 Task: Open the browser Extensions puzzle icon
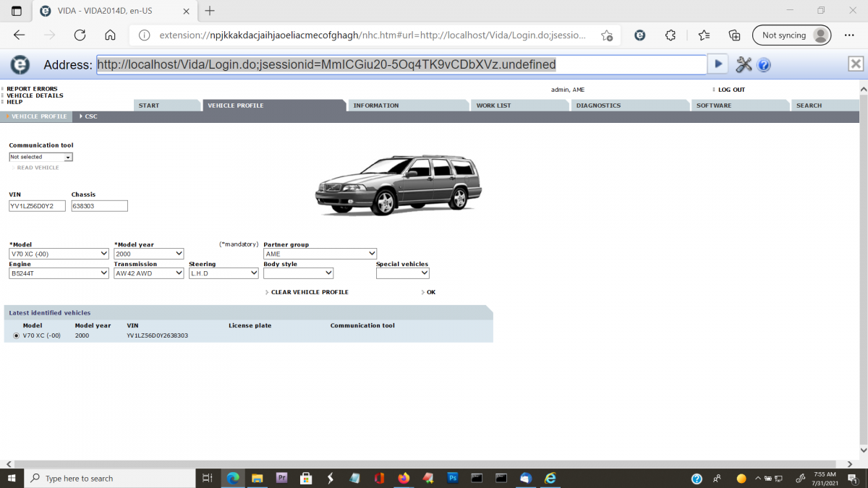(670, 34)
